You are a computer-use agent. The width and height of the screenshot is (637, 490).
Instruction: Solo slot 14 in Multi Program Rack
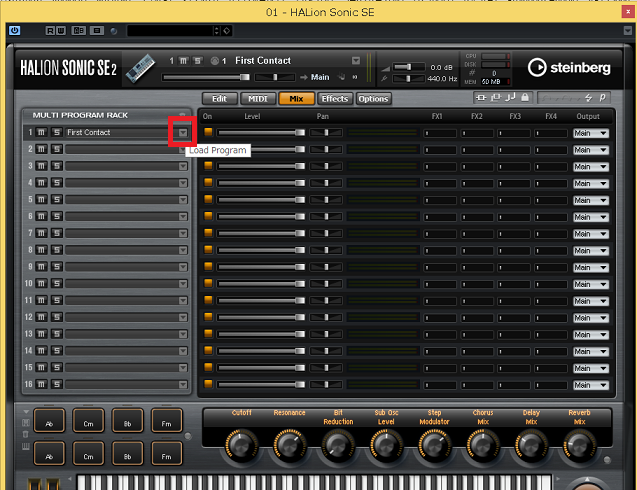pos(57,351)
